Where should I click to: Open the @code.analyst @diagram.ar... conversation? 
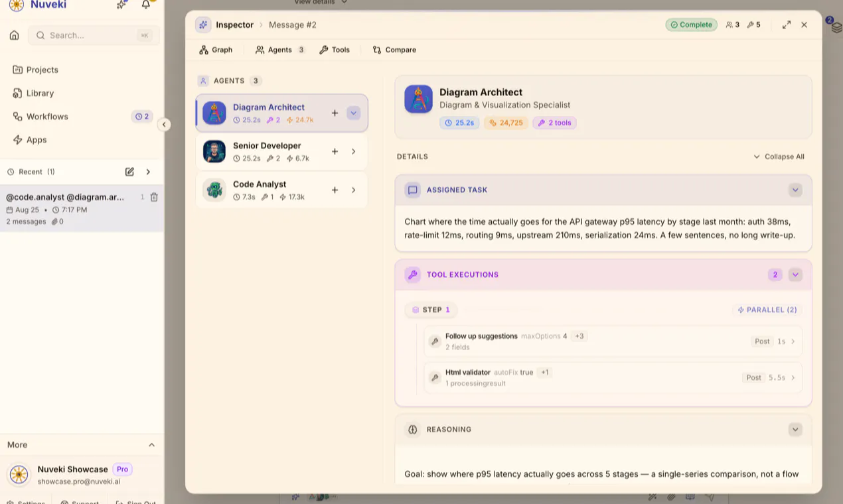coord(82,208)
